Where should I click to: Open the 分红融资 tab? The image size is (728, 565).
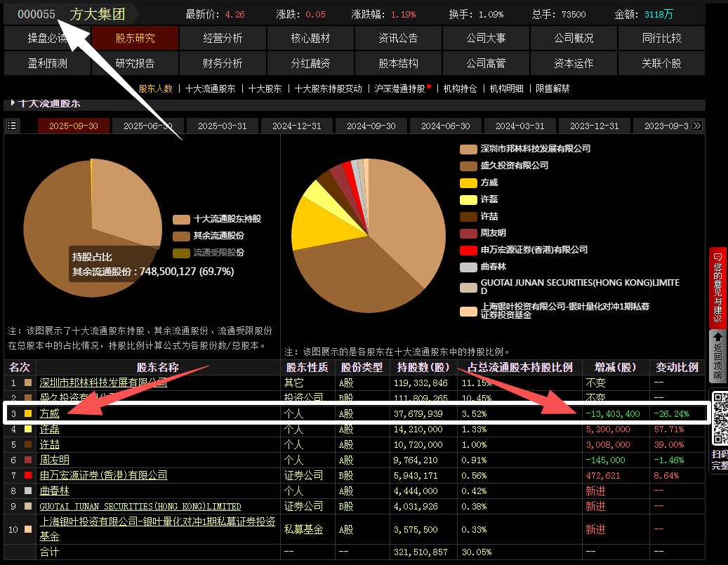pyautogui.click(x=310, y=63)
